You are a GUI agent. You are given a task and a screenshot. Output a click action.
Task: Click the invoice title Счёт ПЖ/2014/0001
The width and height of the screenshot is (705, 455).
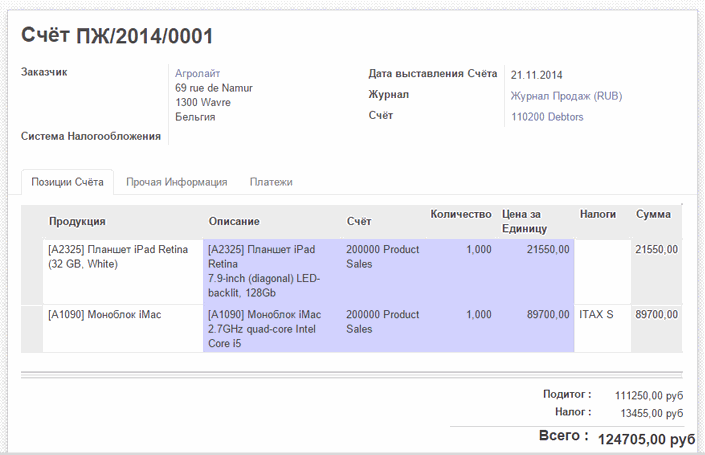point(117,36)
